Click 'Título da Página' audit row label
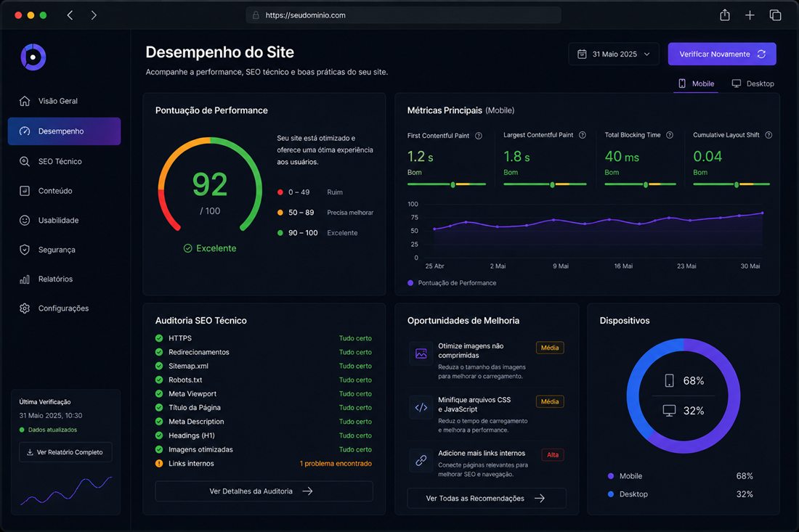Viewport: 799px width, 532px height. click(x=195, y=408)
